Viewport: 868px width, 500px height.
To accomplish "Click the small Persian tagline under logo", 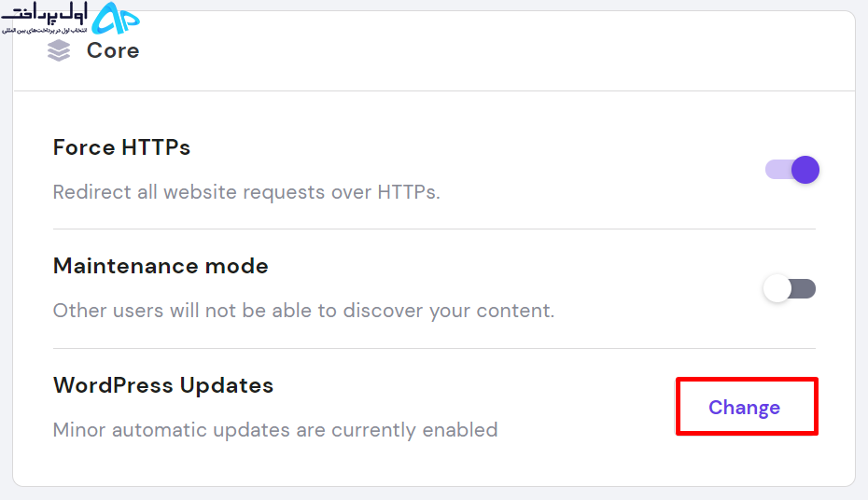I will [x=44, y=31].
